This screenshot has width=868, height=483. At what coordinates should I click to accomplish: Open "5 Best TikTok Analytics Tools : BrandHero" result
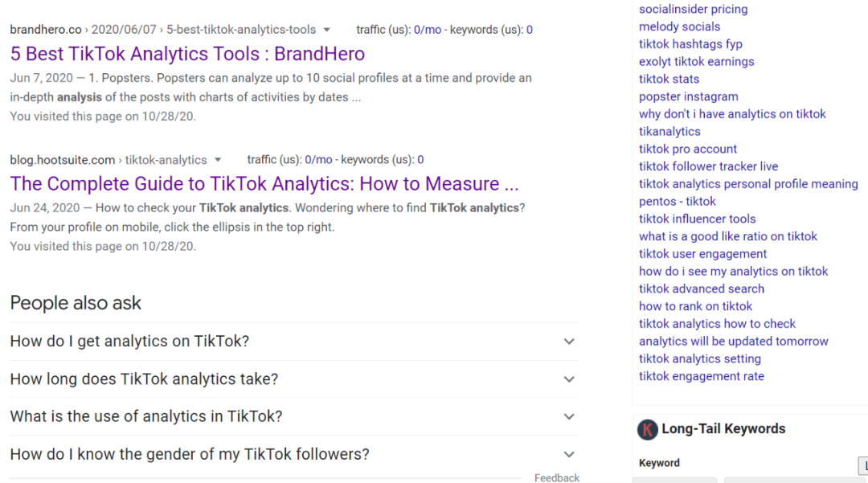(187, 54)
